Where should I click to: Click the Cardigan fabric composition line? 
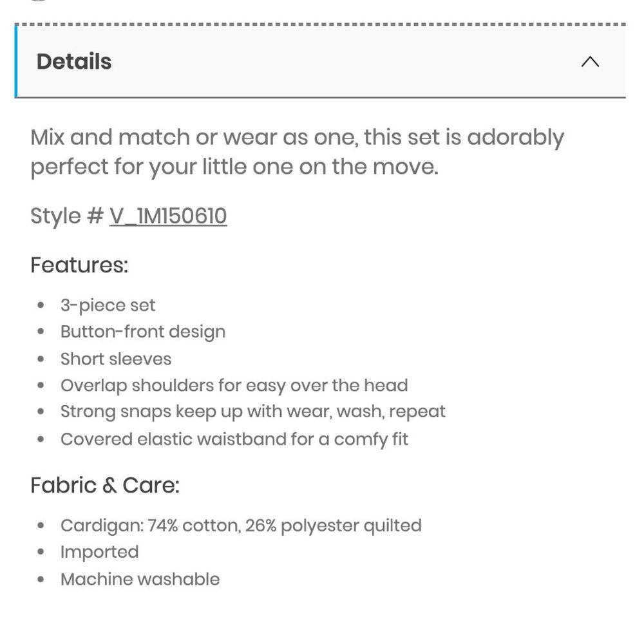pyautogui.click(x=241, y=526)
